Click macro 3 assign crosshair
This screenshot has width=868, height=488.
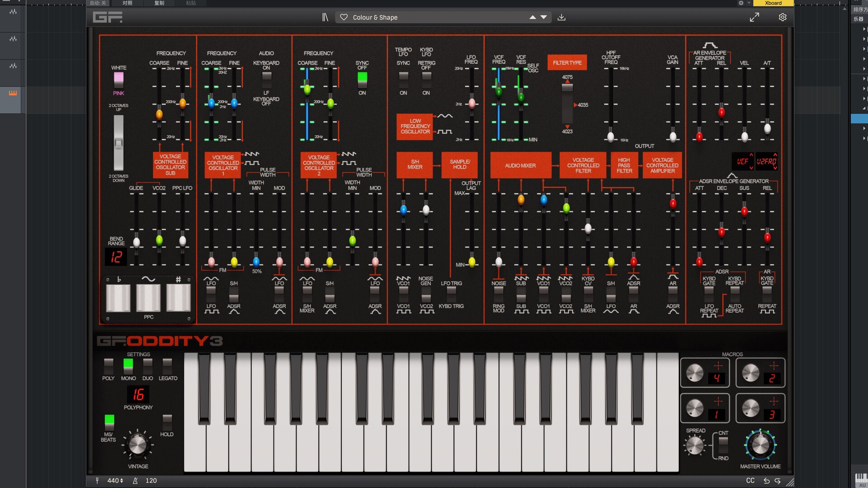coord(774,401)
